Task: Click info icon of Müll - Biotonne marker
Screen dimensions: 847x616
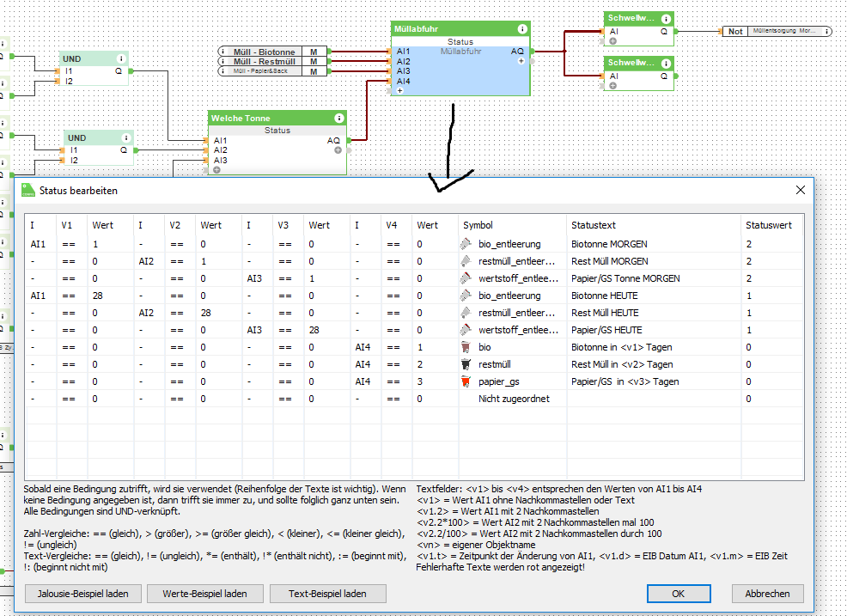Action: coord(223,52)
